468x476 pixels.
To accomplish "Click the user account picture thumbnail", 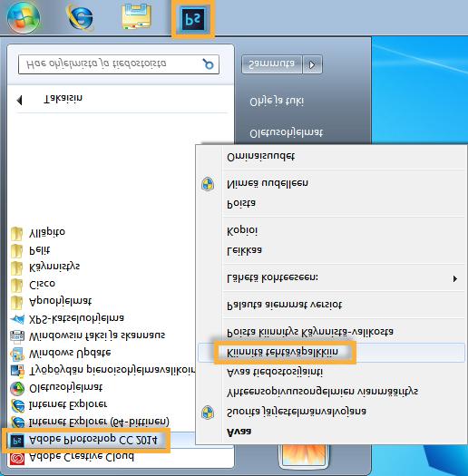I will (303, 457).
